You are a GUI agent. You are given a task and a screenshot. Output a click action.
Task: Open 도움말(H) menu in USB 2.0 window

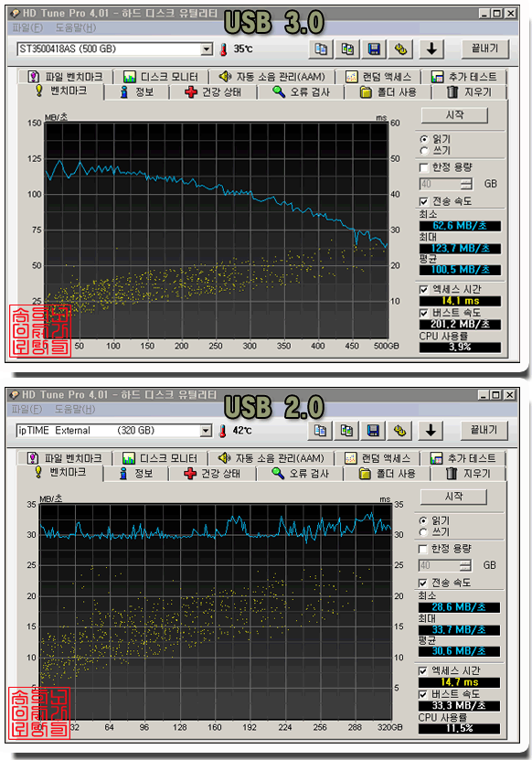click(x=75, y=409)
